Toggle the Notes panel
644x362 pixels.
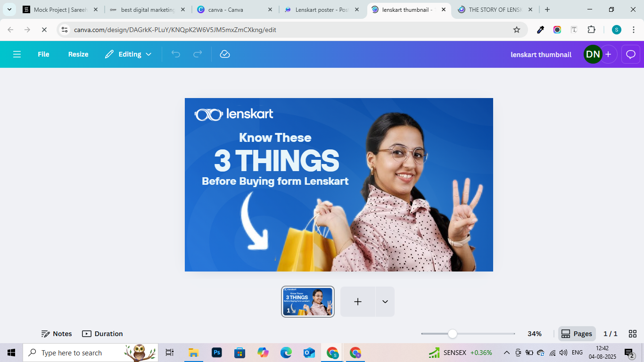[x=57, y=334]
